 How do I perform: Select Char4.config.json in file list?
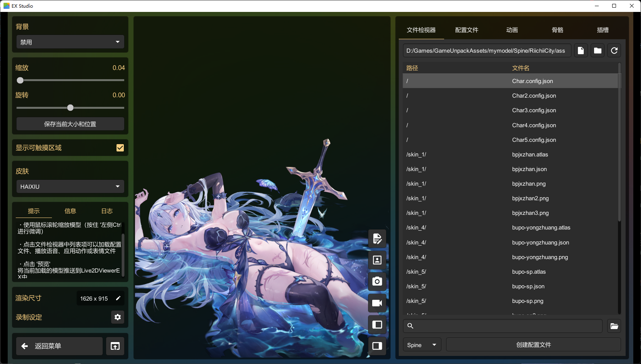click(510, 125)
